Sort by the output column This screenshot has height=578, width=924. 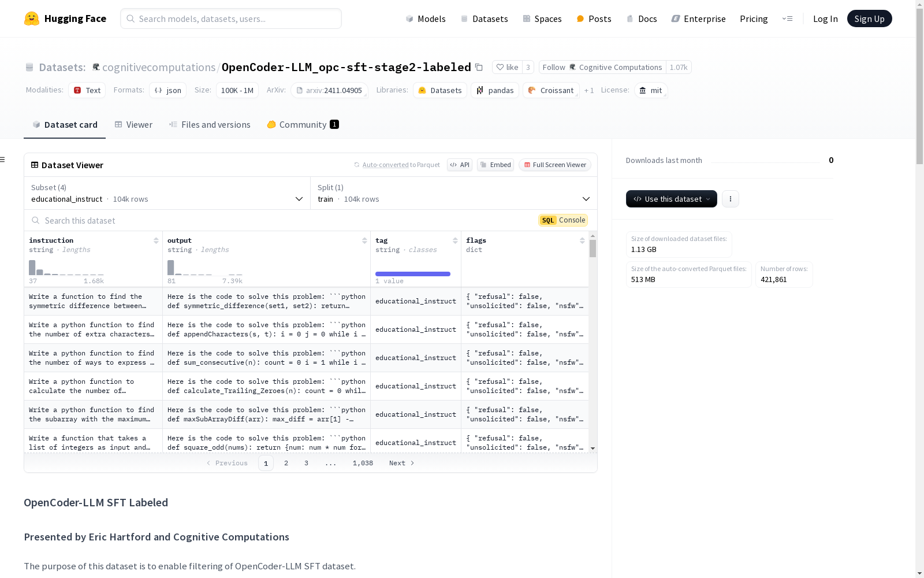pos(364,240)
